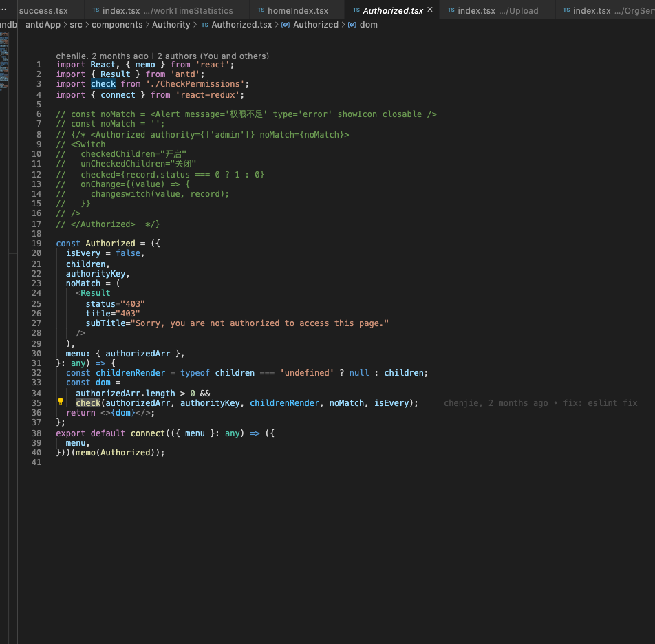Image resolution: width=655 pixels, height=644 pixels.
Task: Click 'Result' import from antd on line 2
Action: pyautogui.click(x=116, y=74)
